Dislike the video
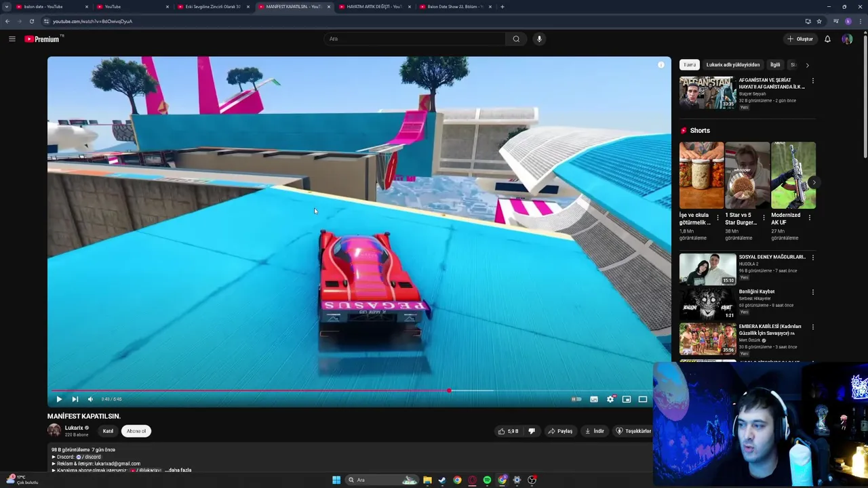This screenshot has height=488, width=868. (x=532, y=431)
